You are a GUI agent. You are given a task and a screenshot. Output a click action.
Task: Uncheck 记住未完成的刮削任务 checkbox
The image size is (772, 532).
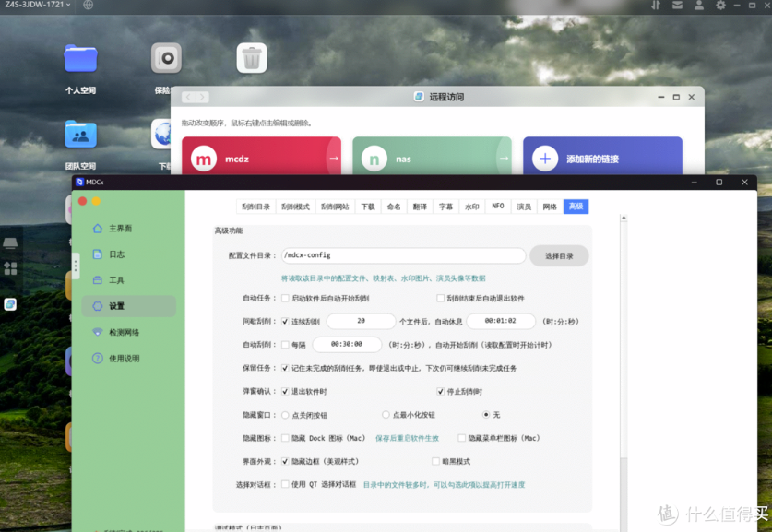click(285, 368)
